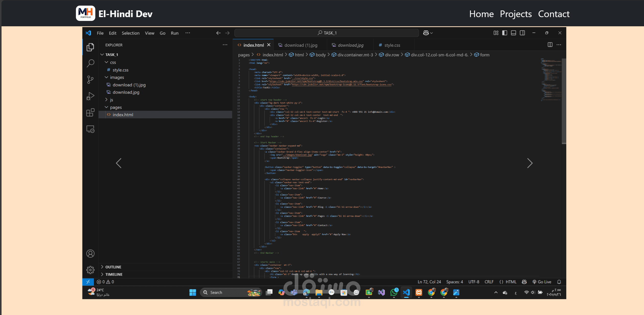
Task: Toggle primary side bar layout icon
Action: [x=504, y=33]
